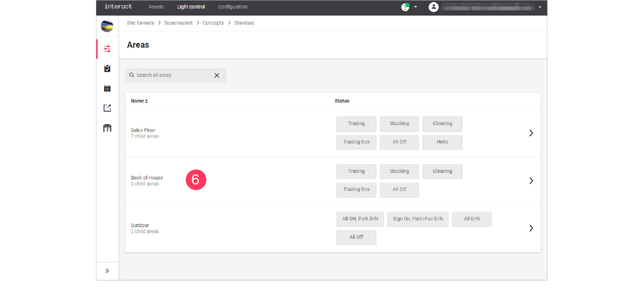Open the store layout icon in sidebar
The width and height of the screenshot is (644, 293).
[107, 128]
